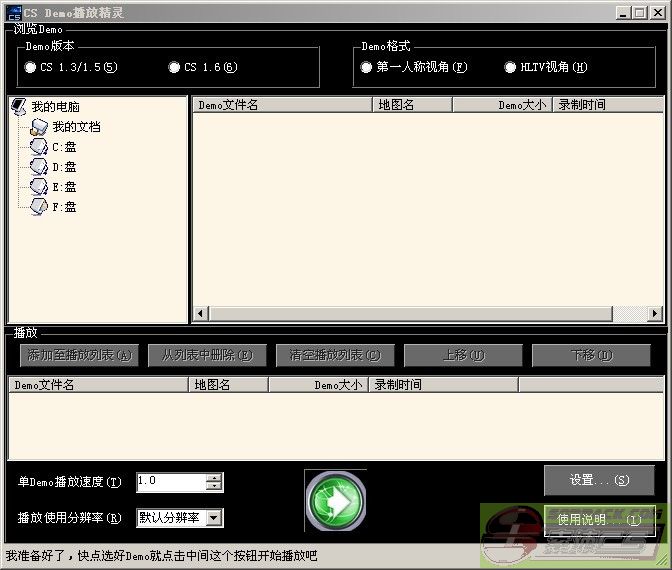Click the file list scroll right arrow

tap(654, 314)
